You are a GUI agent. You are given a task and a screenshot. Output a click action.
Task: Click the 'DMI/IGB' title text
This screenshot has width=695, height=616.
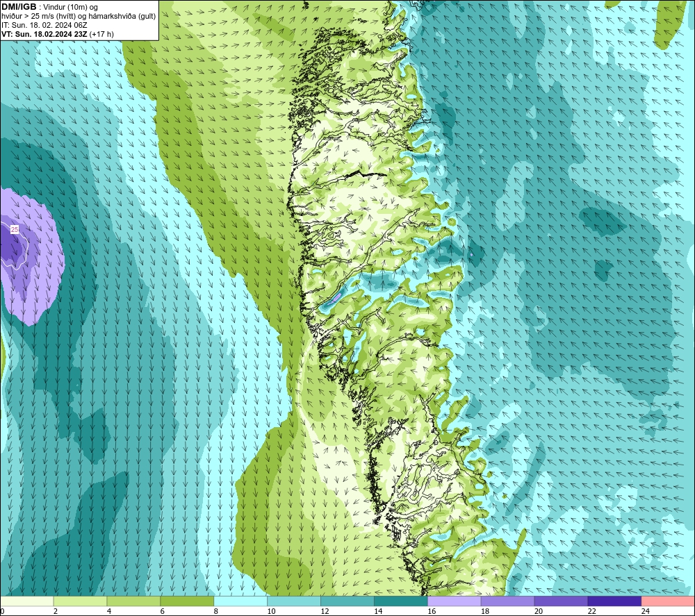click(19, 7)
